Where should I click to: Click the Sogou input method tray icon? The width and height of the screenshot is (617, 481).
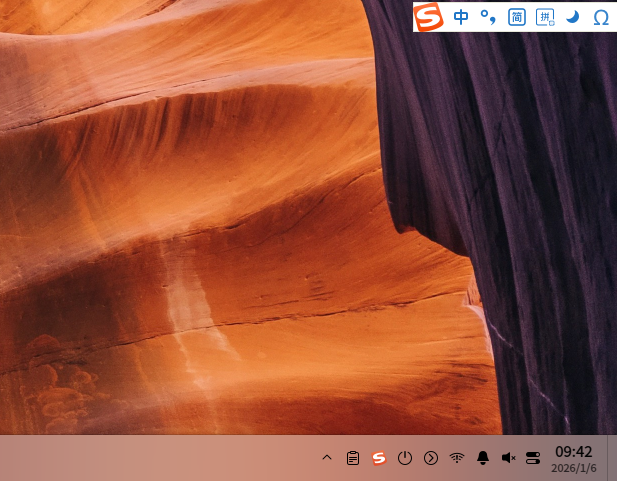coord(379,458)
